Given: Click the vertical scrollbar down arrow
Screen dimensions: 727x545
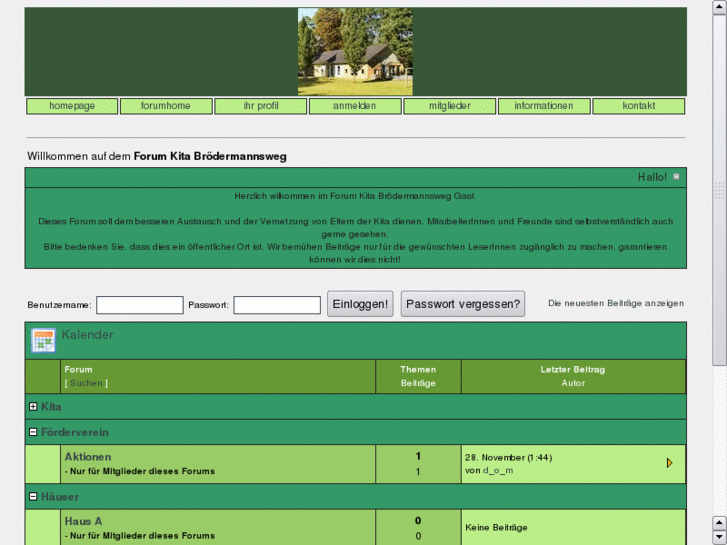Looking at the screenshot, I should click(x=719, y=538).
